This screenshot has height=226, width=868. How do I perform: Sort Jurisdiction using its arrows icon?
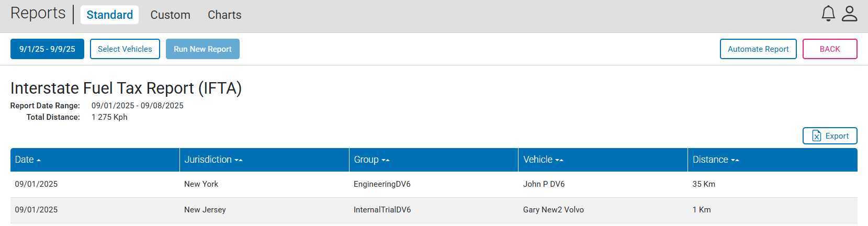coord(239,160)
